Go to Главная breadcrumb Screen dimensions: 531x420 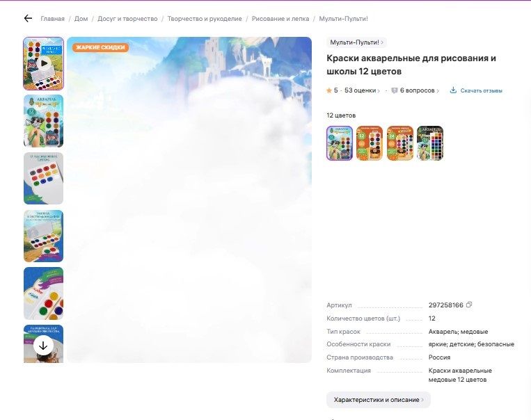tap(52, 19)
